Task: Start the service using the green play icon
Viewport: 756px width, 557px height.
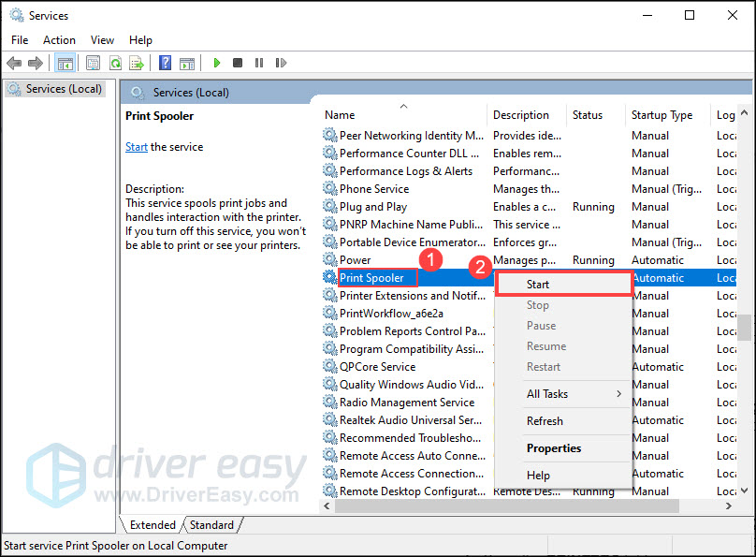Action: [216, 63]
